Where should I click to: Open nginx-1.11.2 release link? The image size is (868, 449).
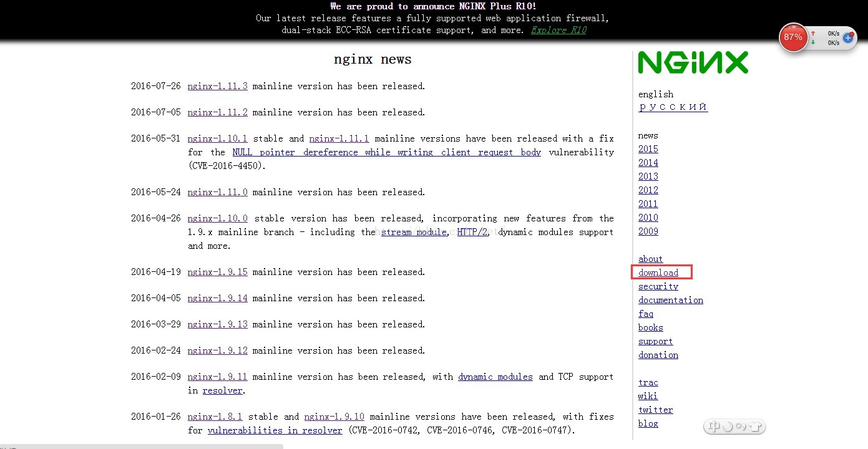click(x=217, y=112)
